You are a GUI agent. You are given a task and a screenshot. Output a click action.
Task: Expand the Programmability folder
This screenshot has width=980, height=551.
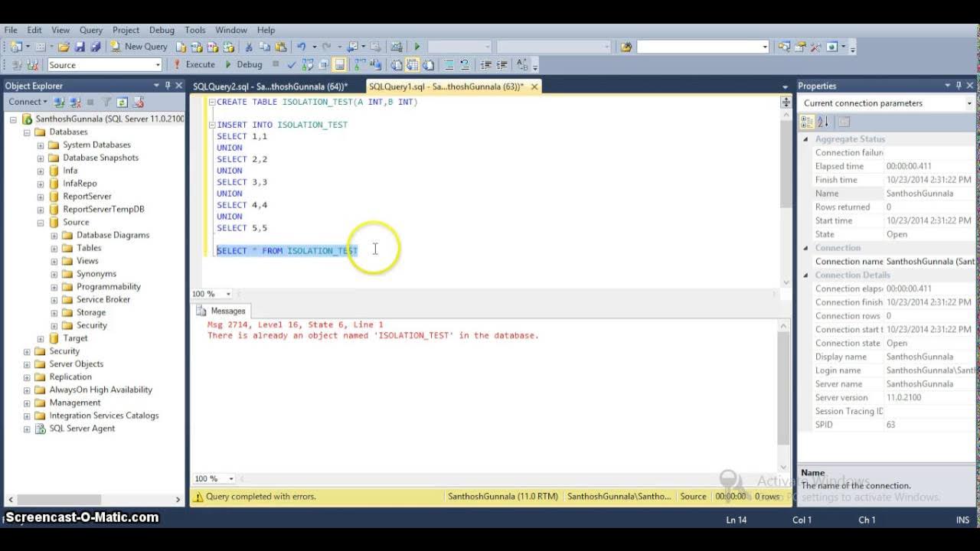55,287
